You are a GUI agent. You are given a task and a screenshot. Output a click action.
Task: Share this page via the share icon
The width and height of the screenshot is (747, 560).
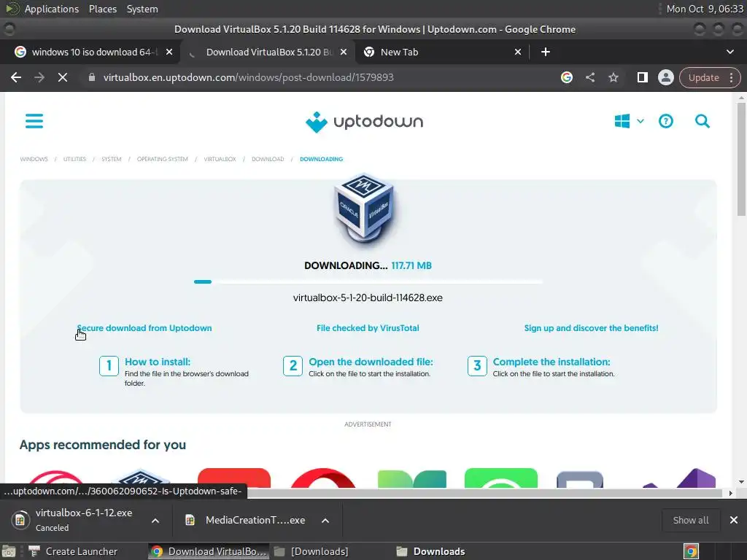click(x=590, y=77)
